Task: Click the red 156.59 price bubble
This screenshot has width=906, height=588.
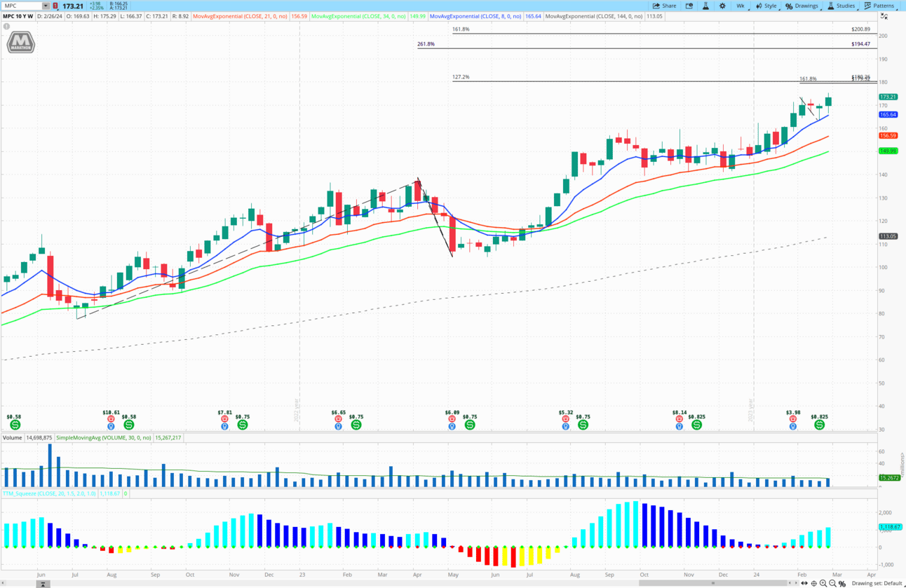Action: 888,135
